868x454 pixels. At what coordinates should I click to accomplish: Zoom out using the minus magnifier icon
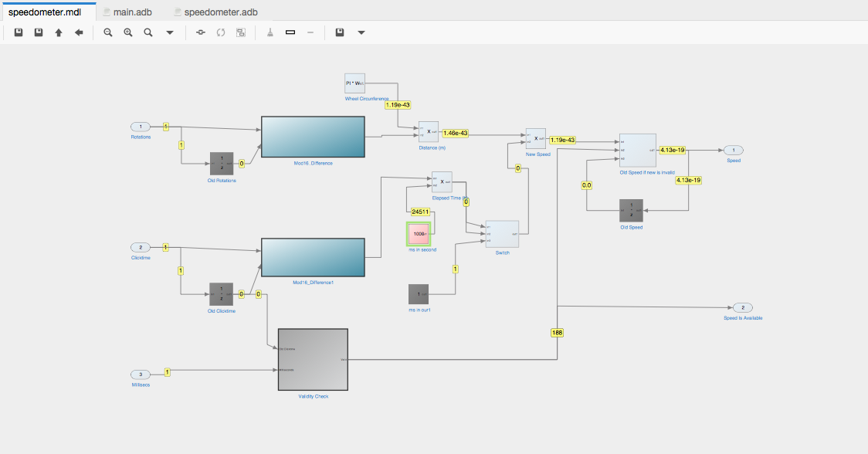pyautogui.click(x=108, y=32)
